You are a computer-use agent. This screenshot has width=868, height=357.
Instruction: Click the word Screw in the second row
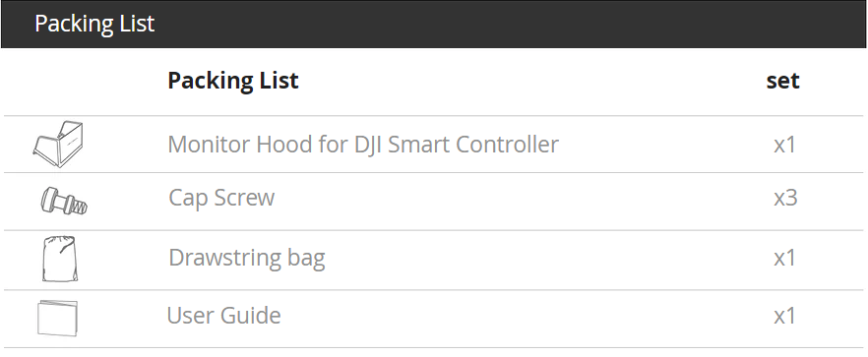[x=247, y=198]
